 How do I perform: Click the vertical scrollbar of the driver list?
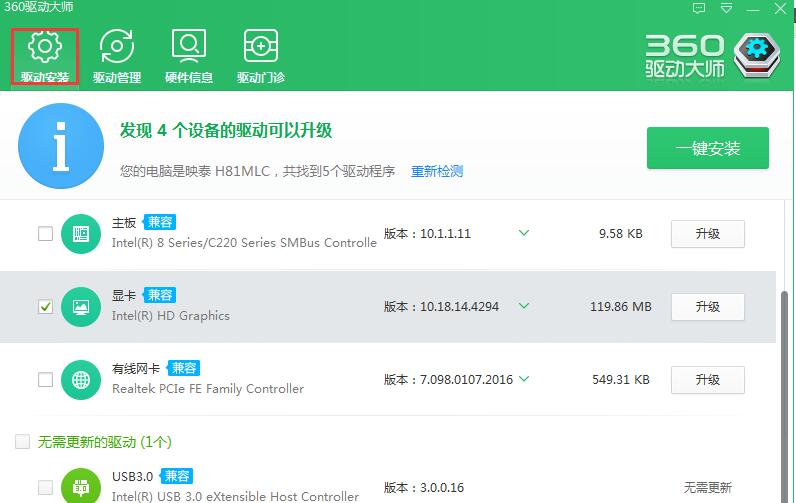tap(785, 396)
